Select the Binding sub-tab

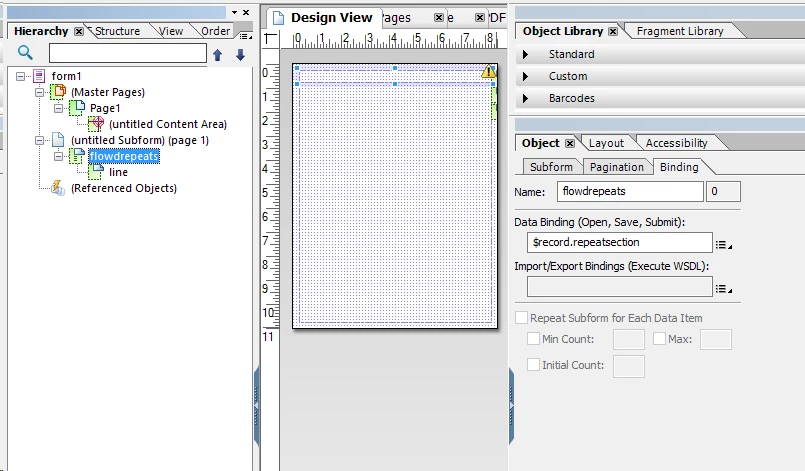(x=679, y=167)
